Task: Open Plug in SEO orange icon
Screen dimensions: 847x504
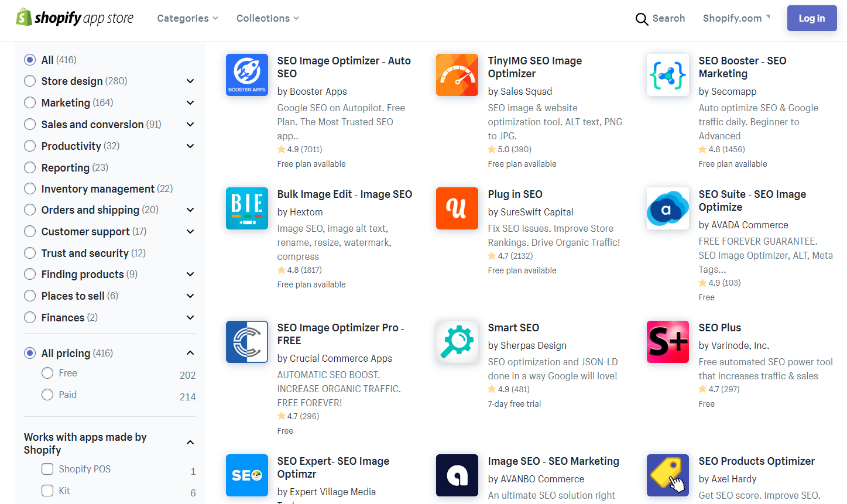Action: pos(457,208)
